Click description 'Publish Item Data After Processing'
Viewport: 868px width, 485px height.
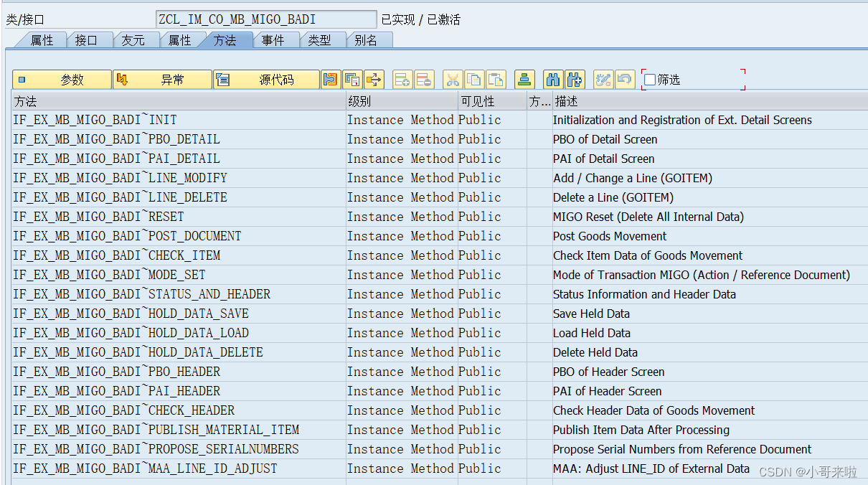coord(641,430)
